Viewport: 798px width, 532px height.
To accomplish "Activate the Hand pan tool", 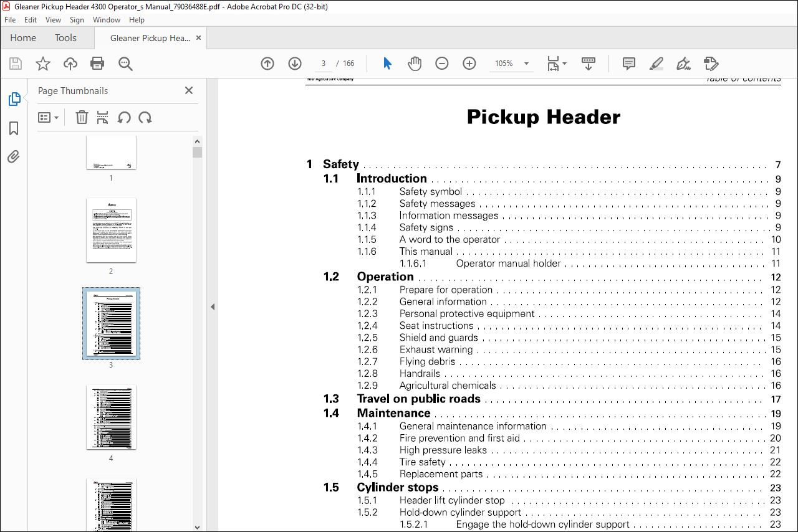I will [415, 64].
